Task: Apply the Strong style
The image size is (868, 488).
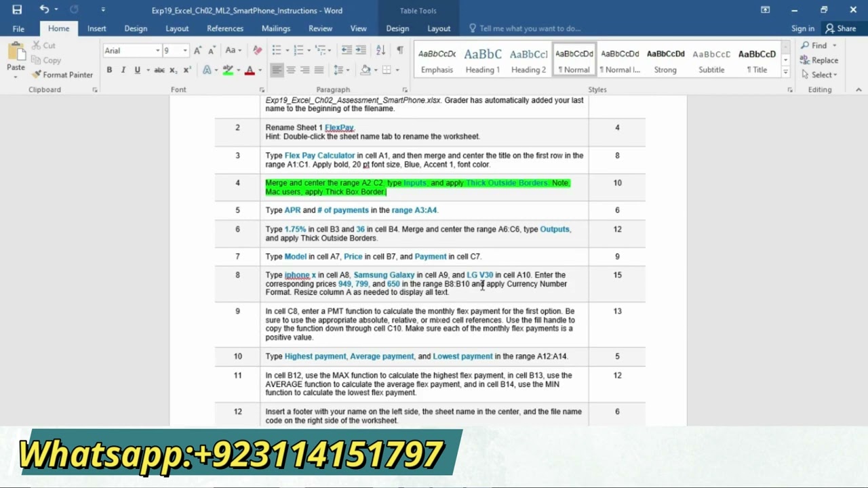Action: click(x=665, y=61)
